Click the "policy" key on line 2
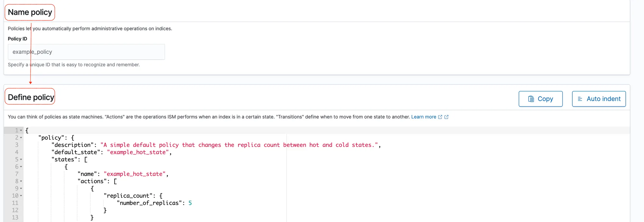The image size is (644, 222). (51, 138)
